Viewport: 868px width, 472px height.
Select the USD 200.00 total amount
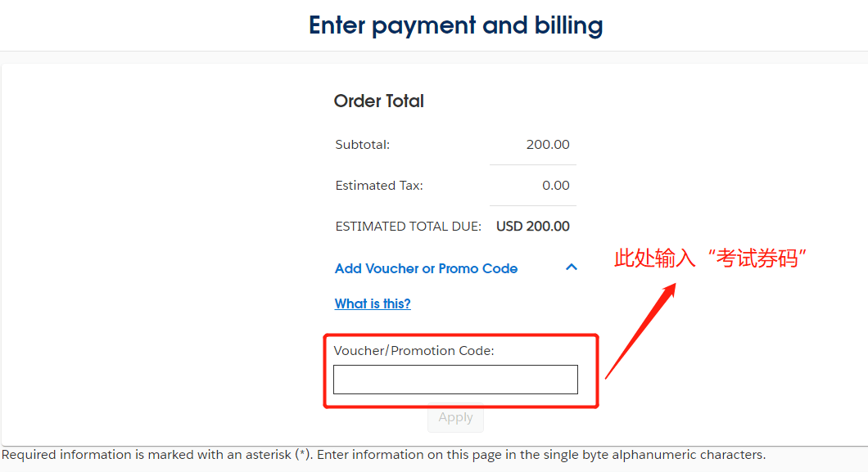click(533, 227)
